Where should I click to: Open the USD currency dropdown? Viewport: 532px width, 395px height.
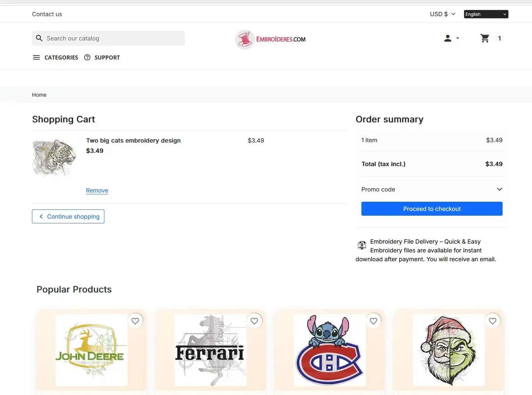click(x=443, y=14)
